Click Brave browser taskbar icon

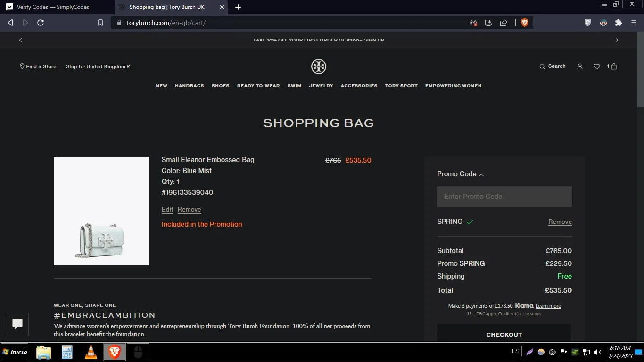click(x=115, y=352)
